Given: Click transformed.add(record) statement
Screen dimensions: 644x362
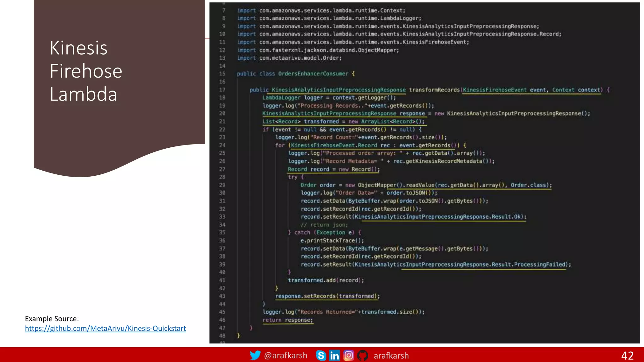Looking at the screenshot, I should pos(326,280).
